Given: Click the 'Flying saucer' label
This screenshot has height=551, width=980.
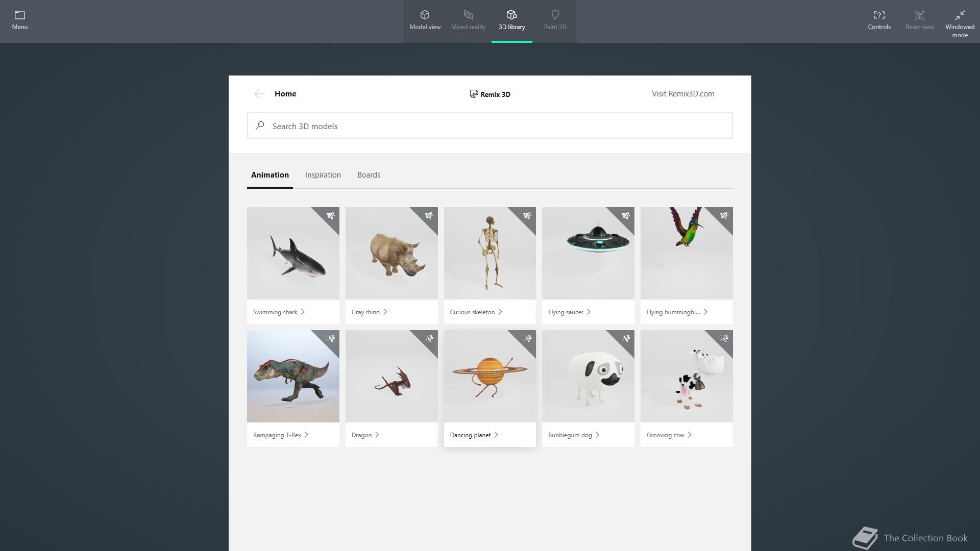Looking at the screenshot, I should point(566,312).
